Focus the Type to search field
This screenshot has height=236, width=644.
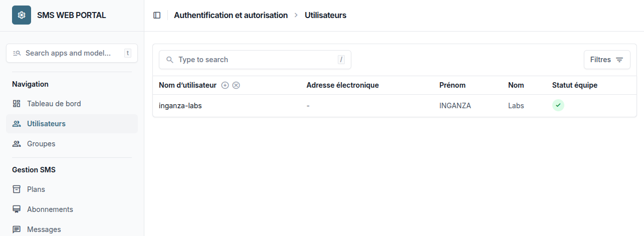coord(255,60)
